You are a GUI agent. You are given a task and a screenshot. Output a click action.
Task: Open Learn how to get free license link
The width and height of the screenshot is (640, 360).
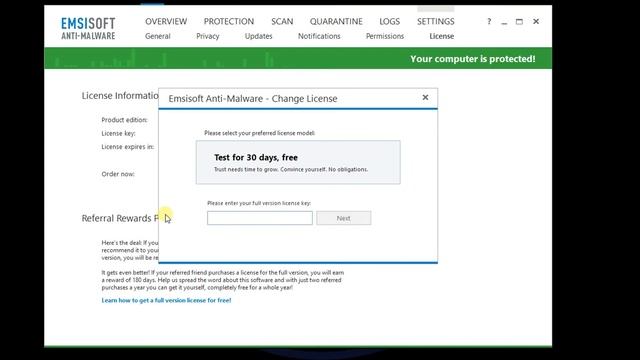click(x=166, y=300)
